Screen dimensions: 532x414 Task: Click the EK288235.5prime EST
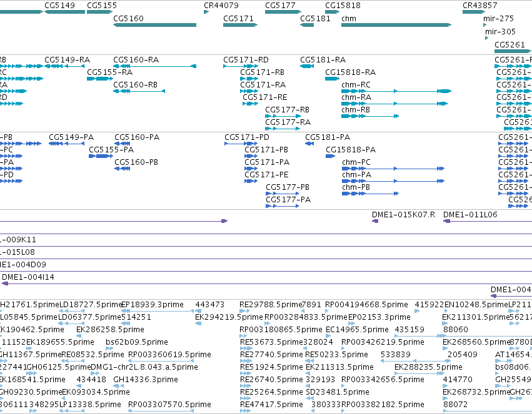(419, 373)
